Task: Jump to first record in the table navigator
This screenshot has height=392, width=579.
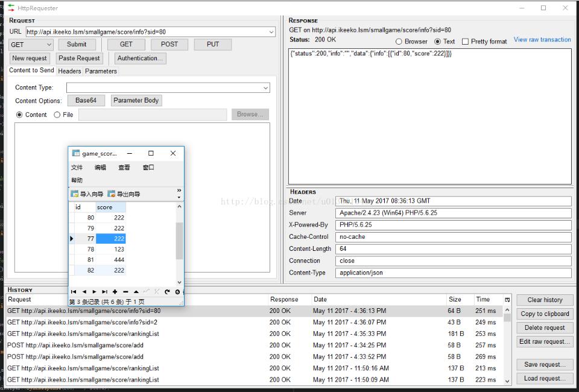Action: click(x=74, y=292)
